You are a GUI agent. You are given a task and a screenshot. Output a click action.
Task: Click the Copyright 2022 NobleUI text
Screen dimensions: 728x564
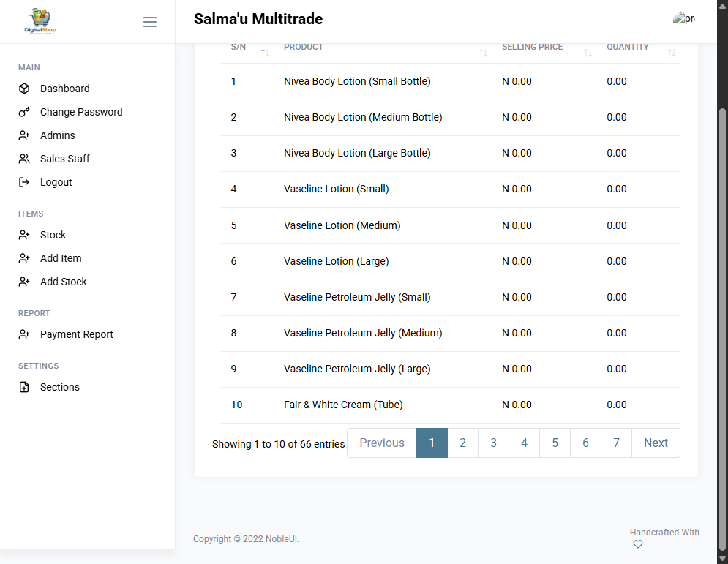pyautogui.click(x=246, y=539)
